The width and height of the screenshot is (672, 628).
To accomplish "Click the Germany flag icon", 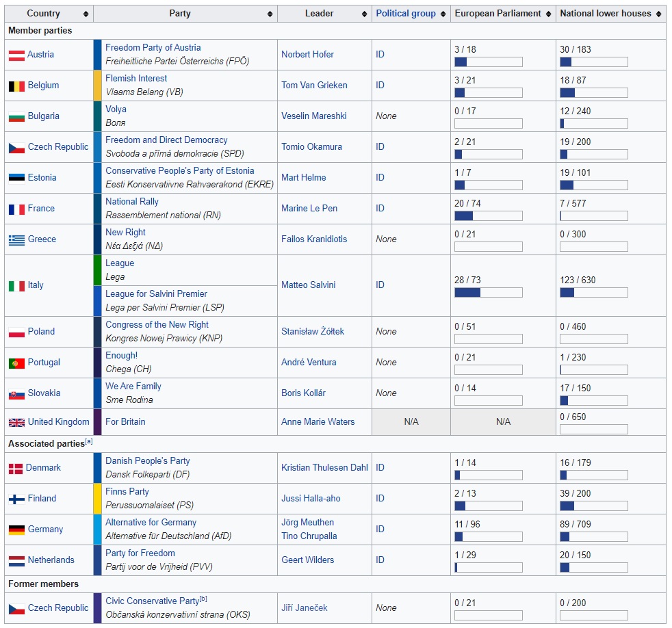I will [16, 530].
